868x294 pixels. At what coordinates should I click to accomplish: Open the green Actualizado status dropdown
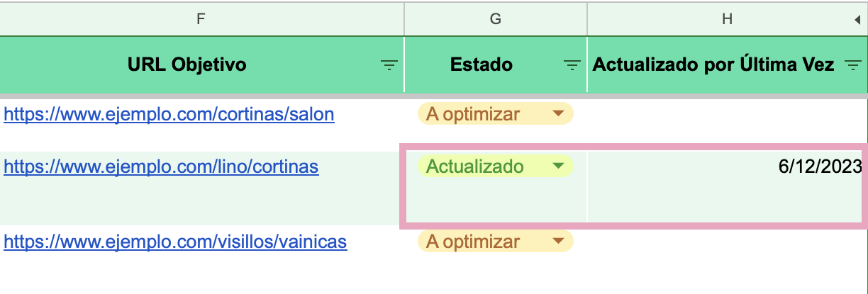(558, 166)
